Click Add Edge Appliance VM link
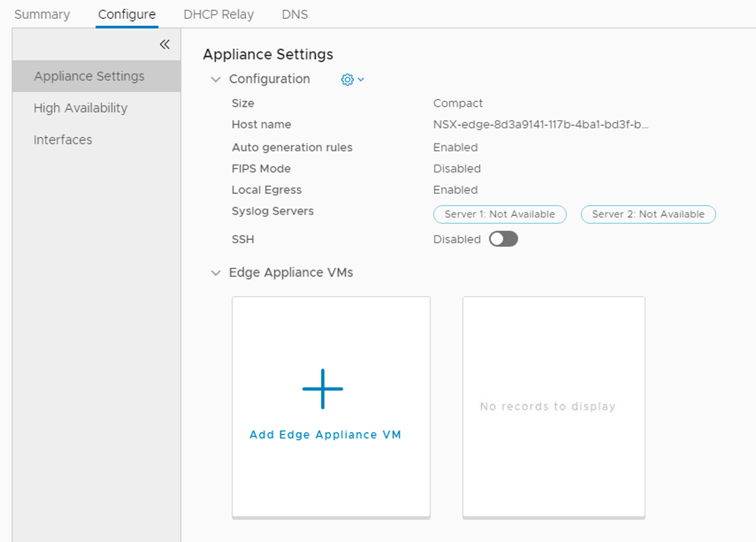 tap(325, 435)
